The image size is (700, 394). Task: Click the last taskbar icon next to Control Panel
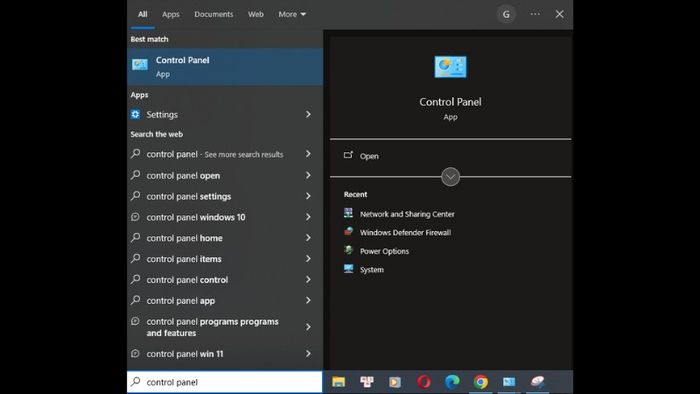(538, 382)
